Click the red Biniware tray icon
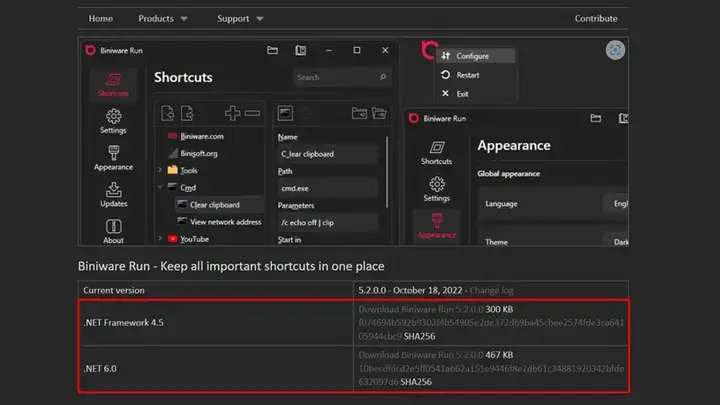Image resolution: width=720 pixels, height=405 pixels. click(x=429, y=50)
